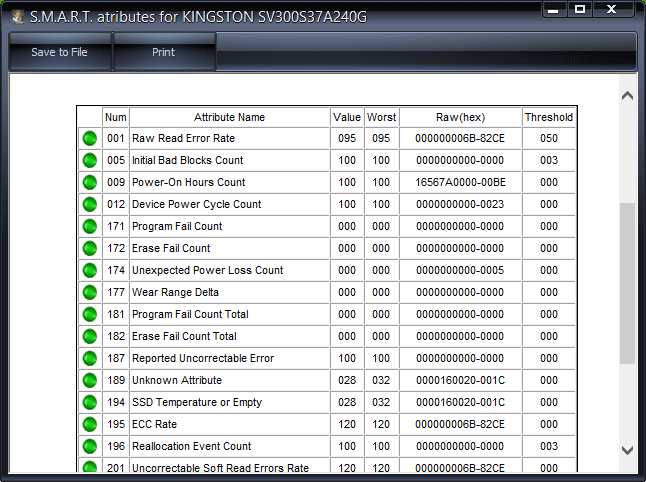Click green status icon for Program Fail Count row 171

pyautogui.click(x=90, y=226)
